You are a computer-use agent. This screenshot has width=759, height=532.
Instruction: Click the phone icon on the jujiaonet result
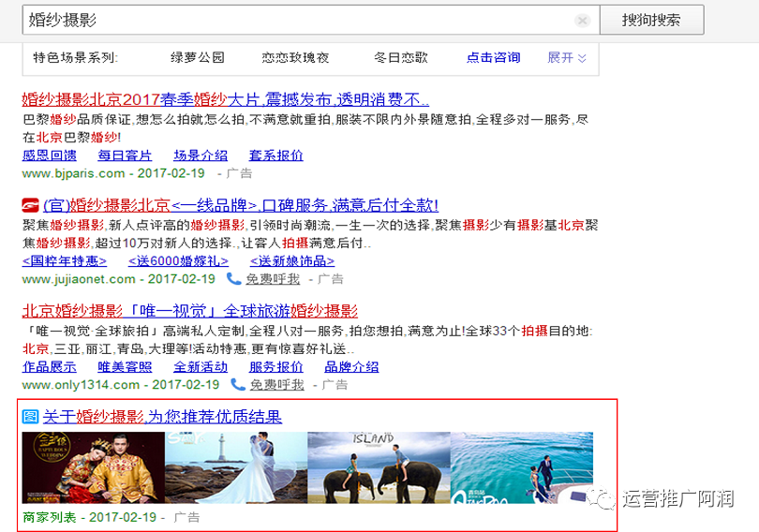tap(234, 279)
